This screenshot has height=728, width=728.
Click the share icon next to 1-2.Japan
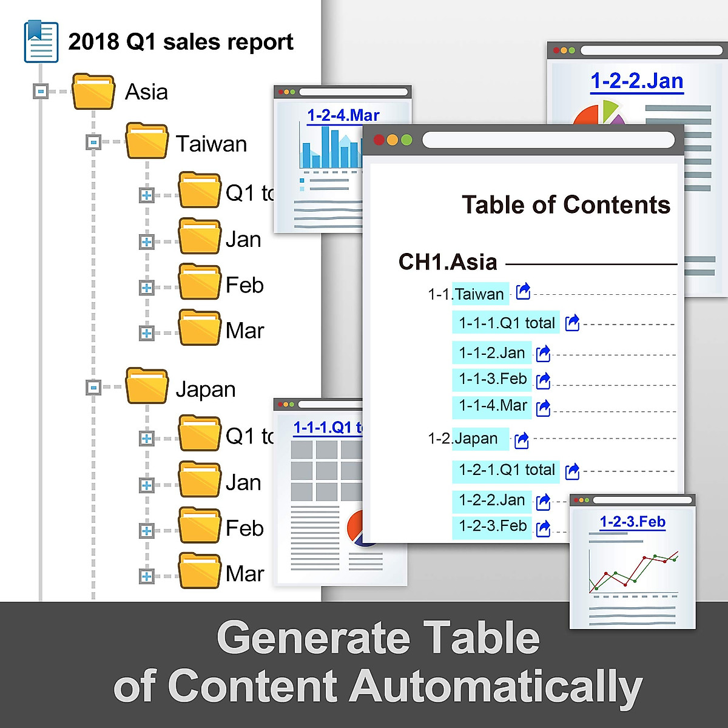point(522,440)
